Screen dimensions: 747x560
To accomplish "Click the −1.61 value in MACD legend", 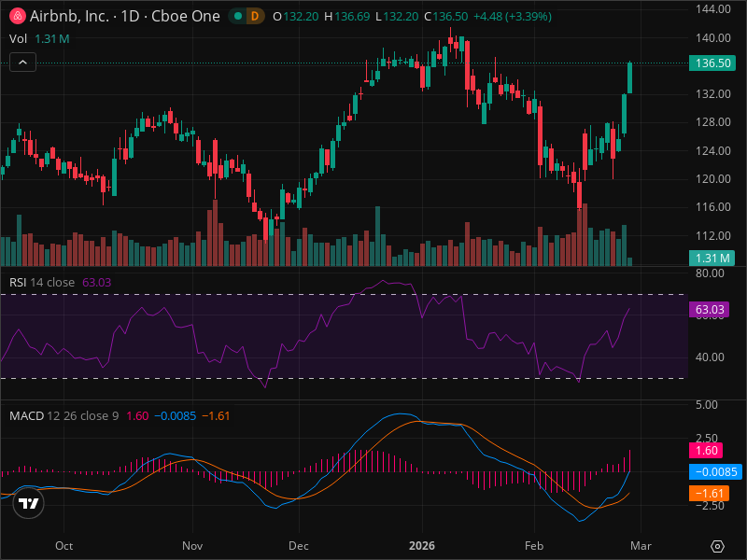I will pyautogui.click(x=216, y=415).
